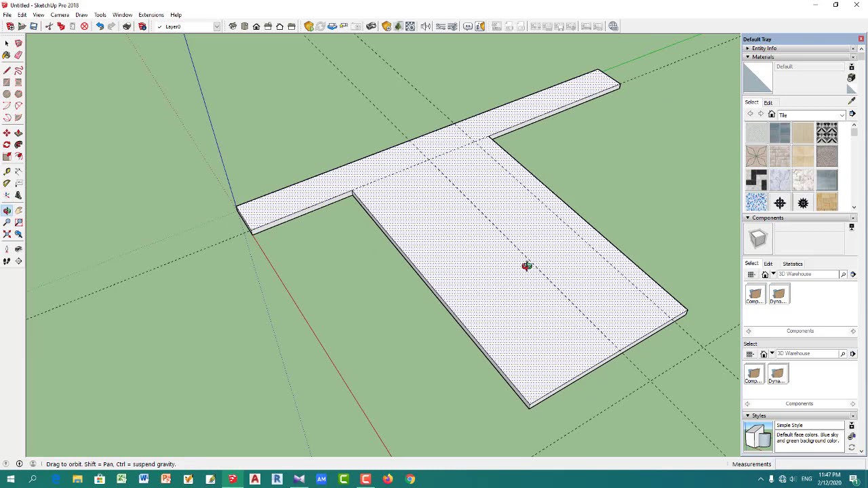Choose the Move tool
868x488 pixels.
tap(7, 133)
